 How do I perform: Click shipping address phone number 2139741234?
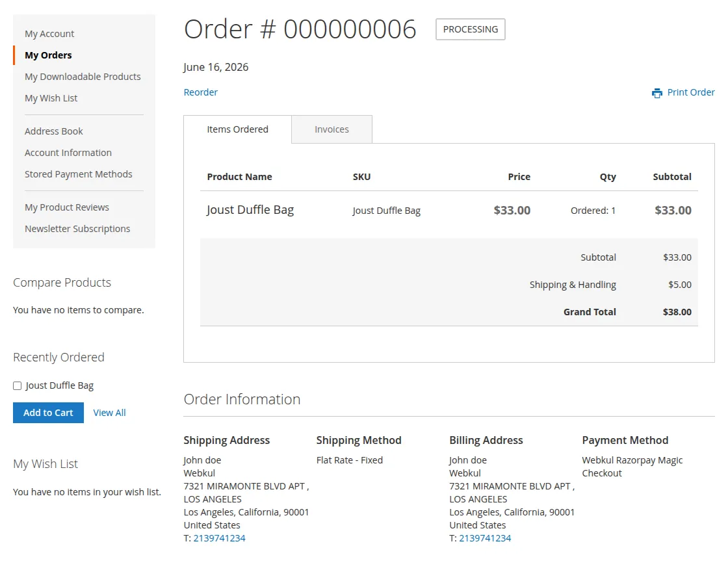click(219, 538)
